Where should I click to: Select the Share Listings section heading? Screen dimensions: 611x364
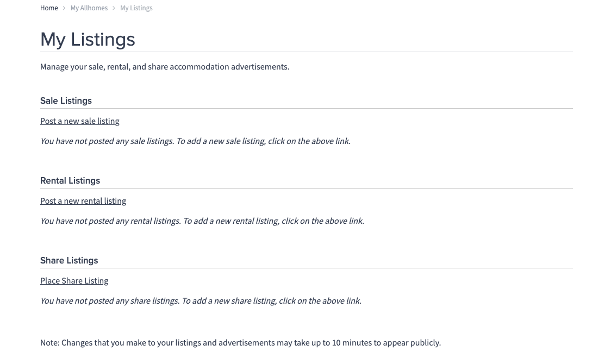click(69, 260)
